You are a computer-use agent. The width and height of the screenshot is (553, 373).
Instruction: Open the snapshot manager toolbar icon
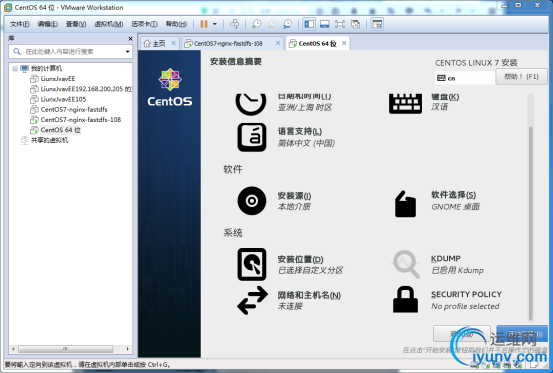[288, 24]
